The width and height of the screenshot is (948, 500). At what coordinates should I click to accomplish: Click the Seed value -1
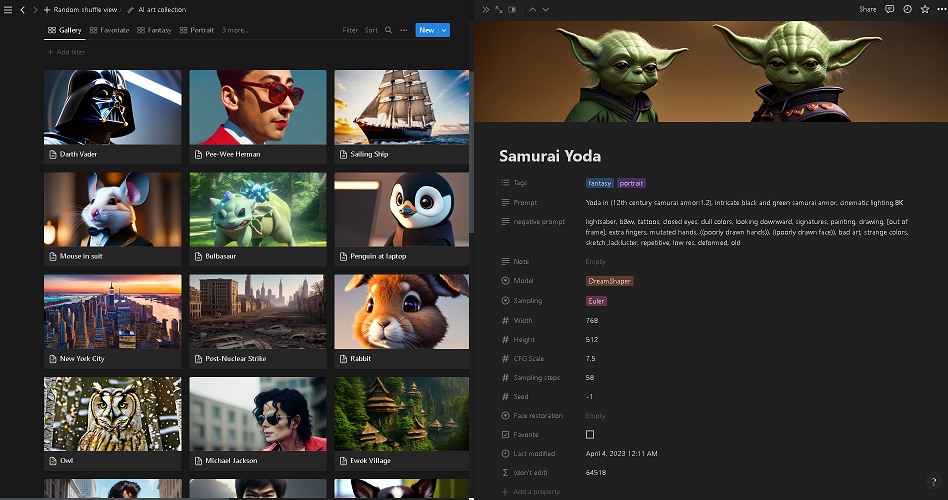point(589,397)
